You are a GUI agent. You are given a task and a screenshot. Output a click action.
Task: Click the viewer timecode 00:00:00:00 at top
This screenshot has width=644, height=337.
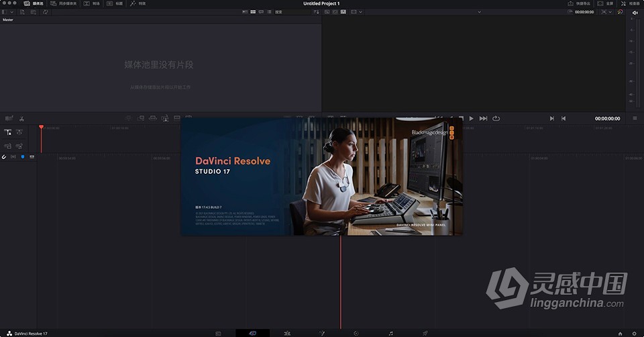coord(584,12)
